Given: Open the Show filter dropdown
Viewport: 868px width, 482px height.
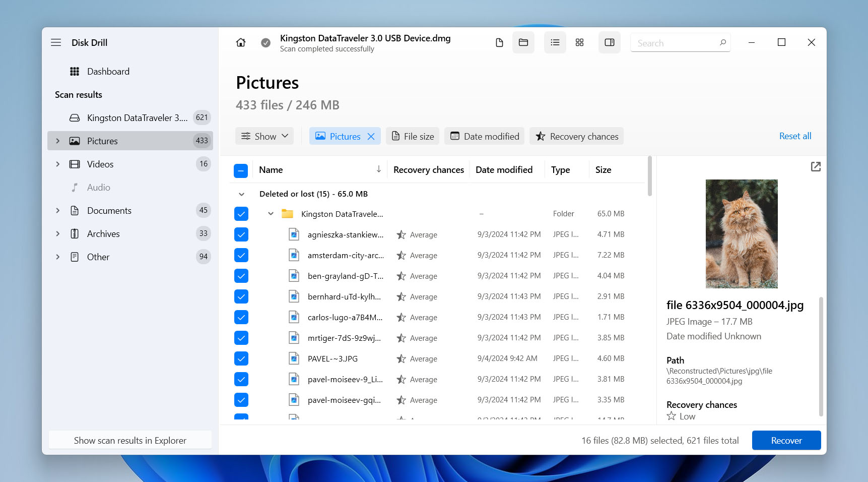Looking at the screenshot, I should (x=264, y=136).
